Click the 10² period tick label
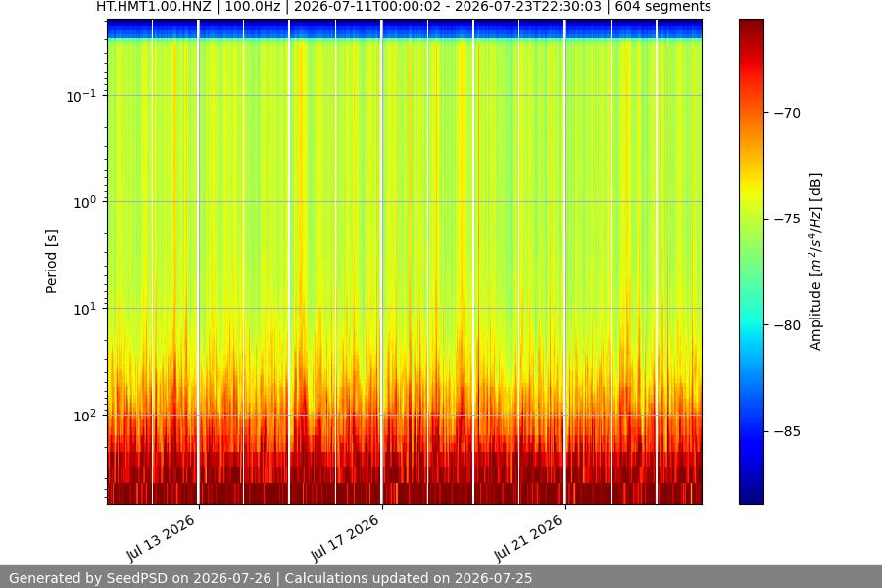 (x=85, y=416)
